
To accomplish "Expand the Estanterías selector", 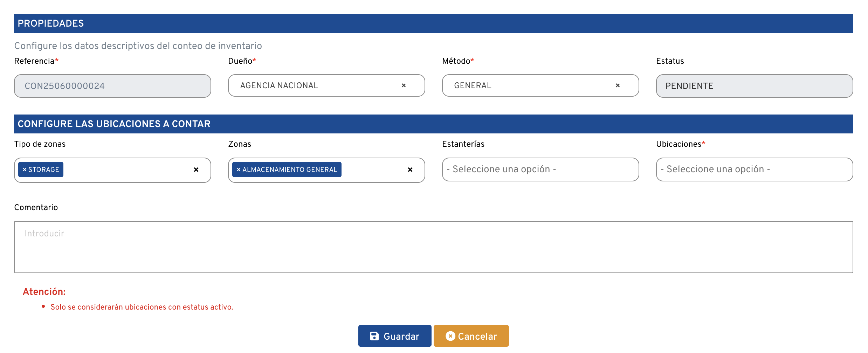I will (540, 169).
